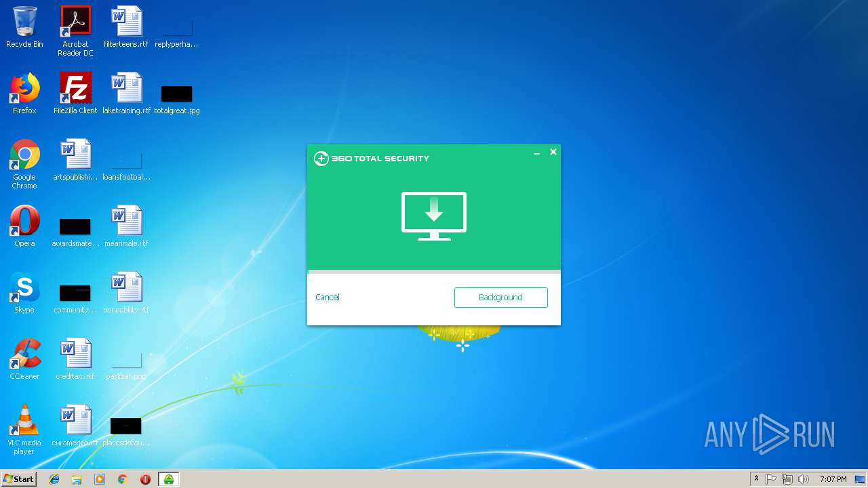Select the Firefox desktop shortcut
Viewport: 868px width, 488px height.
click(24, 94)
